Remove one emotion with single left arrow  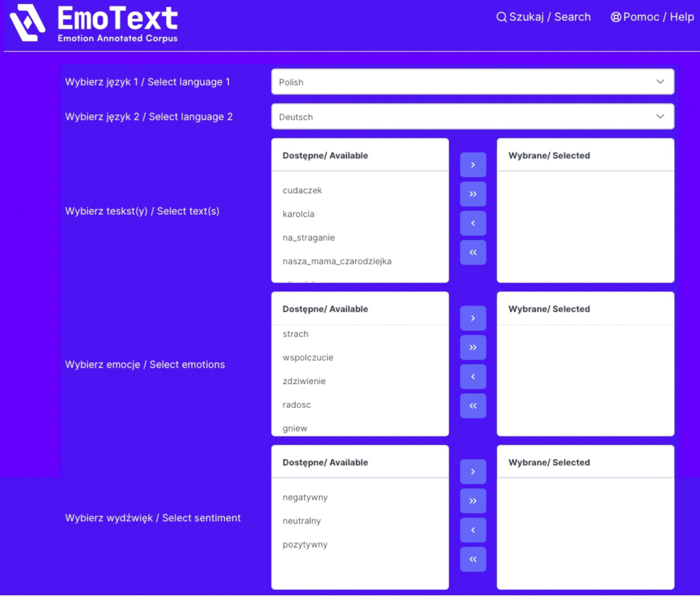(x=472, y=377)
